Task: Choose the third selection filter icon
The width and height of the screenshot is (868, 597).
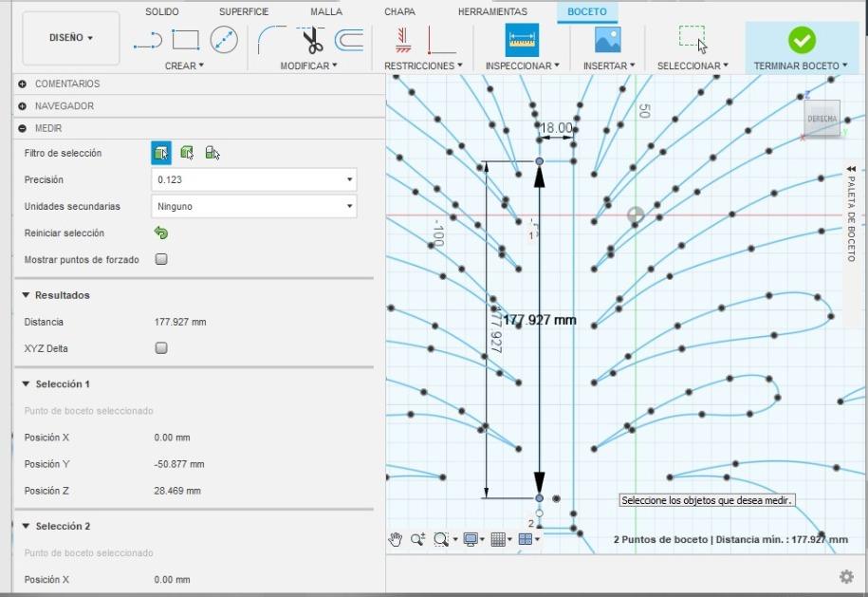Action: tap(212, 152)
